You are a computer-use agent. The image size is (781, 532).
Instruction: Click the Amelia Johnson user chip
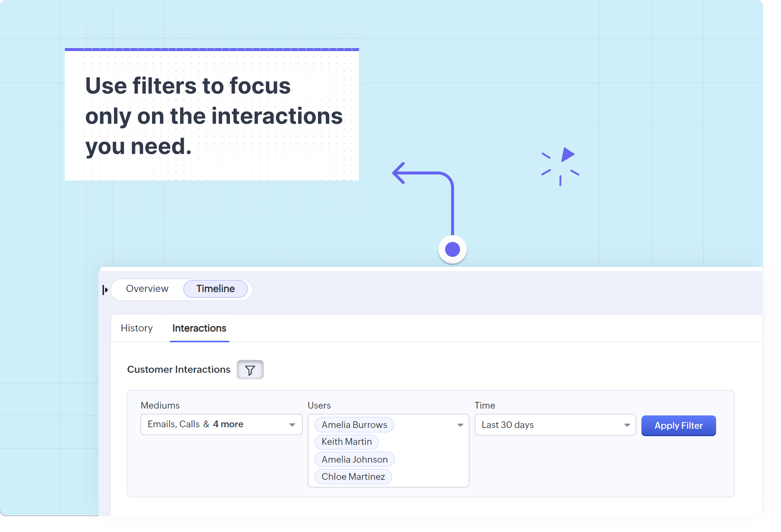pos(355,459)
